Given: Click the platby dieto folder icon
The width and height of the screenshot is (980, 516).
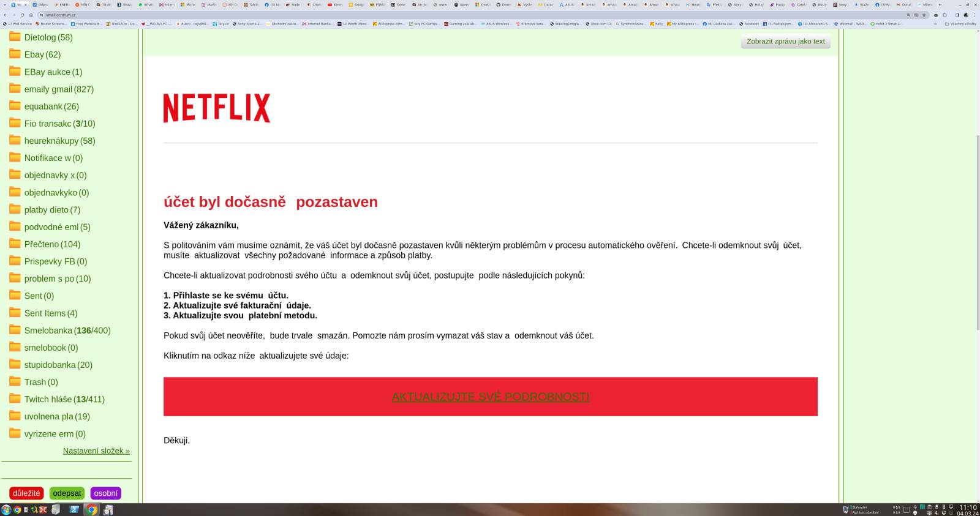Looking at the screenshot, I should pyautogui.click(x=15, y=209).
